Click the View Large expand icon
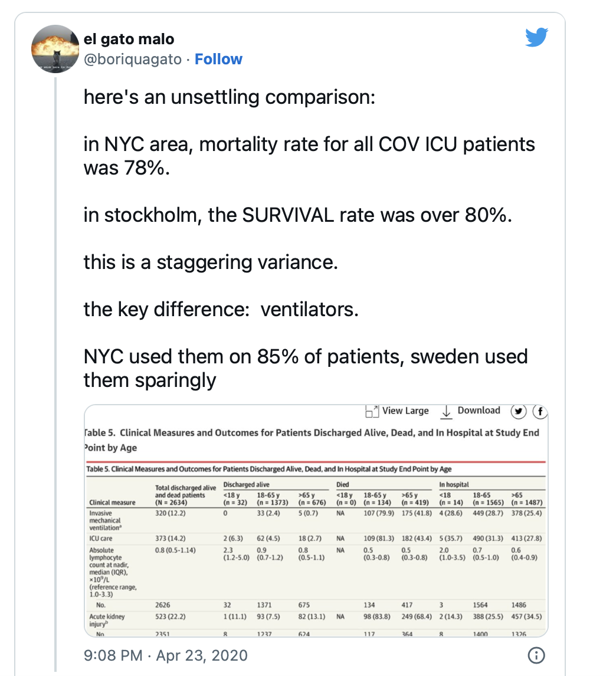616x676 pixels. [372, 411]
